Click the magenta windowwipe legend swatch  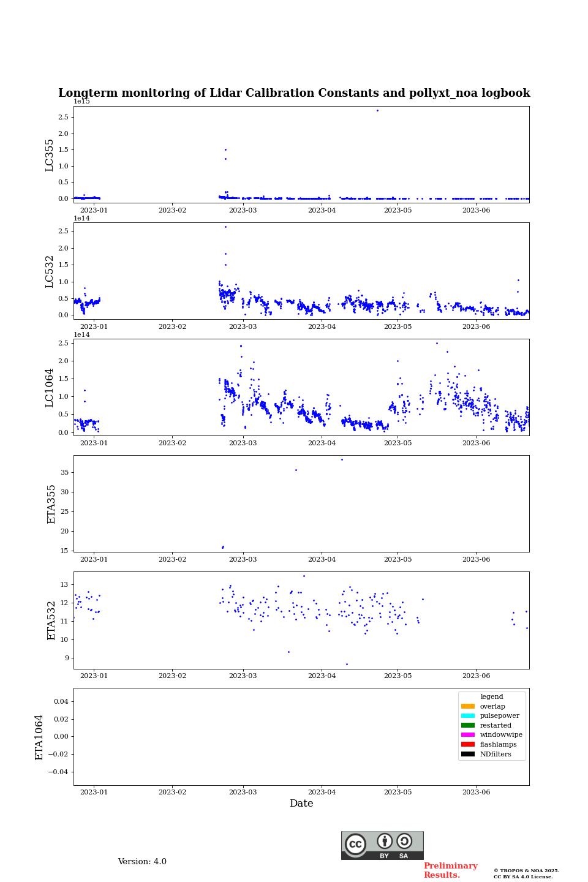click(x=468, y=735)
